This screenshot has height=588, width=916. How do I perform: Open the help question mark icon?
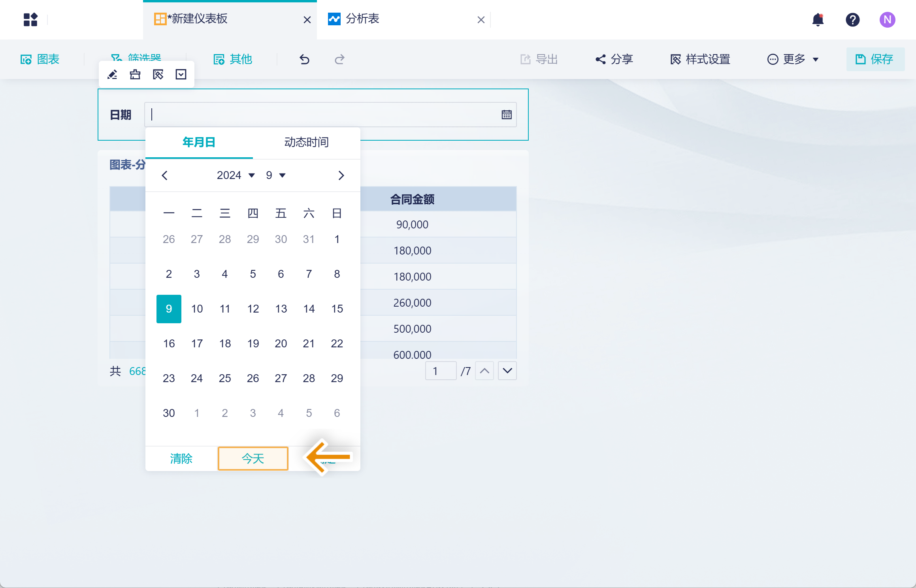[x=852, y=20]
